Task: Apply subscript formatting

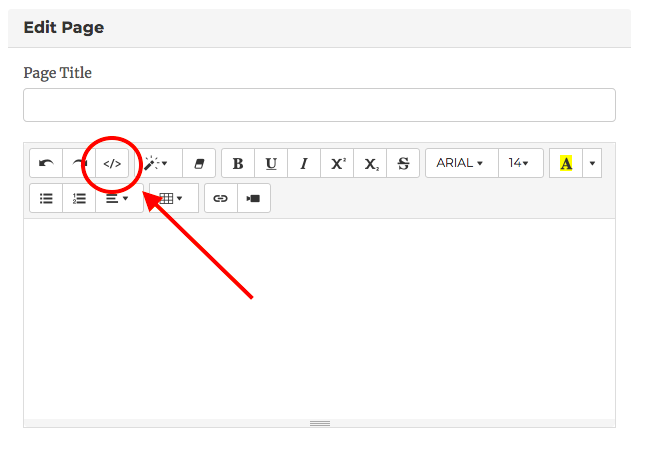Action: pyautogui.click(x=371, y=163)
